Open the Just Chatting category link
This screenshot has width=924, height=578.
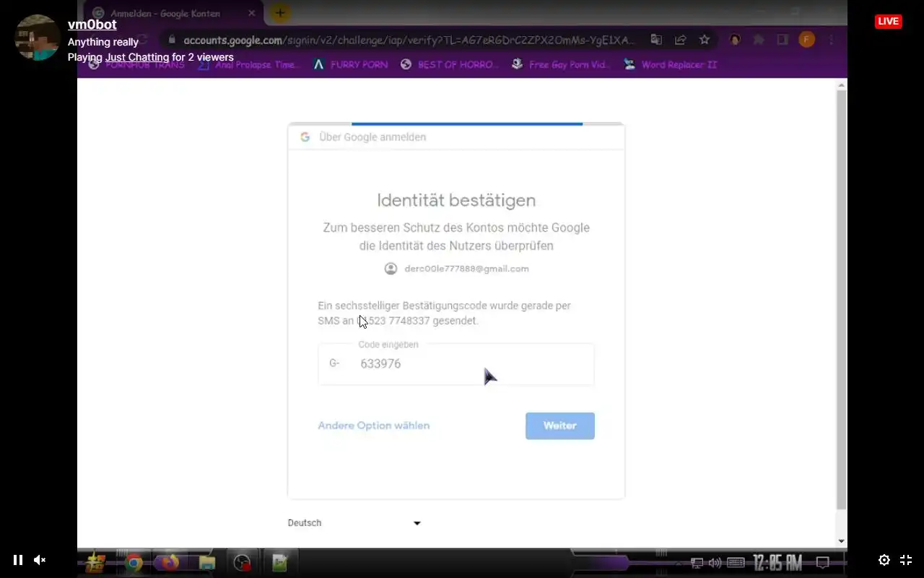tap(137, 57)
